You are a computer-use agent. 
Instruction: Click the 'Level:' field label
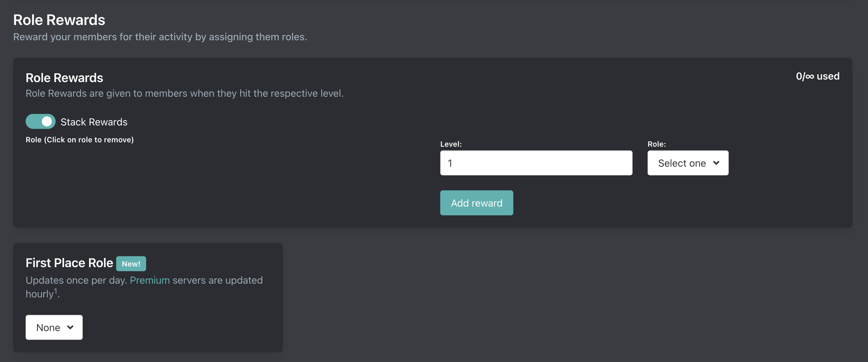pyautogui.click(x=451, y=144)
